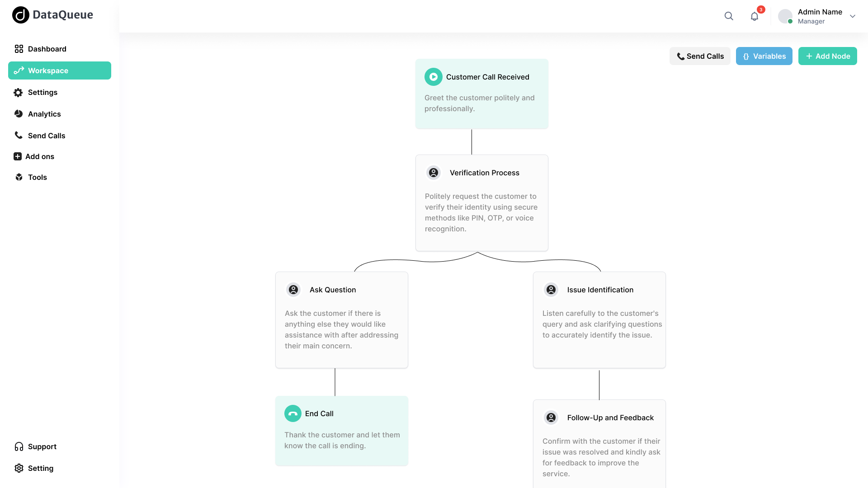Click the Verification Process user icon
868x488 pixels.
pyautogui.click(x=434, y=173)
